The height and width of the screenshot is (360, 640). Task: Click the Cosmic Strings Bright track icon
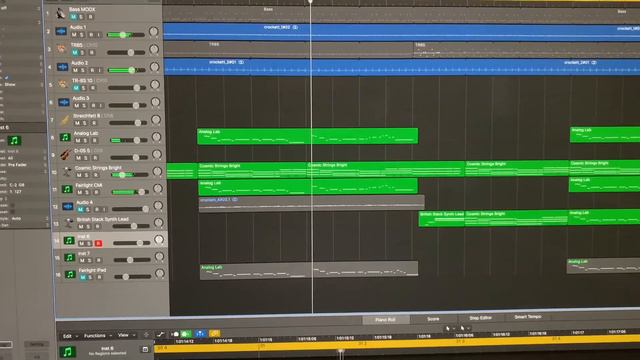(x=67, y=171)
